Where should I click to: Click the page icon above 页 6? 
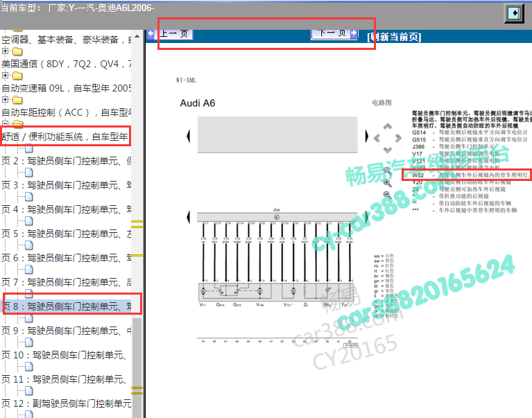click(29, 245)
